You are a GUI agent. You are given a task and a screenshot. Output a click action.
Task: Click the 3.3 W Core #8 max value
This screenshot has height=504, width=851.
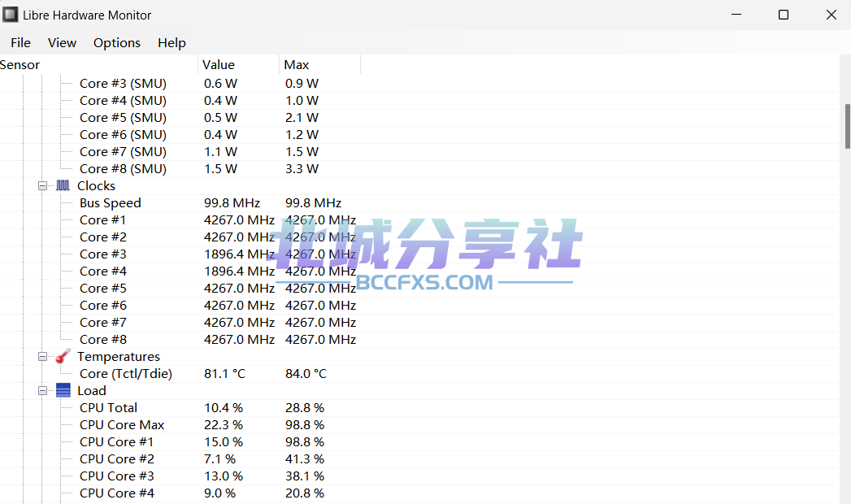coord(302,169)
